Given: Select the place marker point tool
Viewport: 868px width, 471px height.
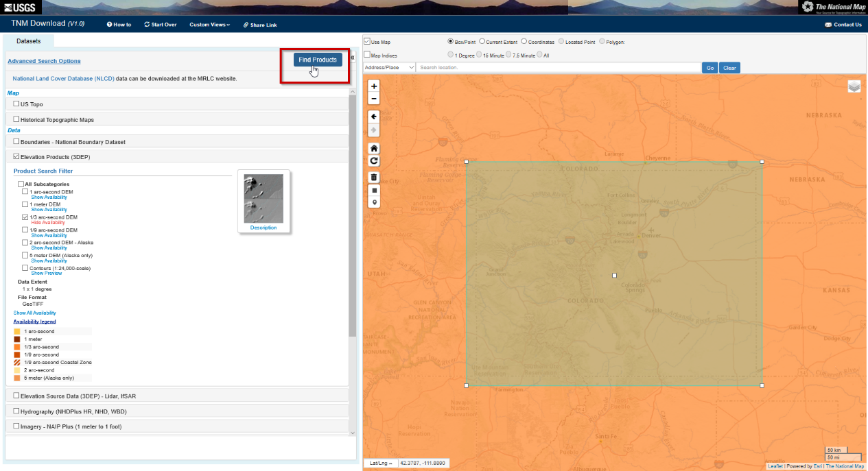Looking at the screenshot, I should [x=373, y=202].
